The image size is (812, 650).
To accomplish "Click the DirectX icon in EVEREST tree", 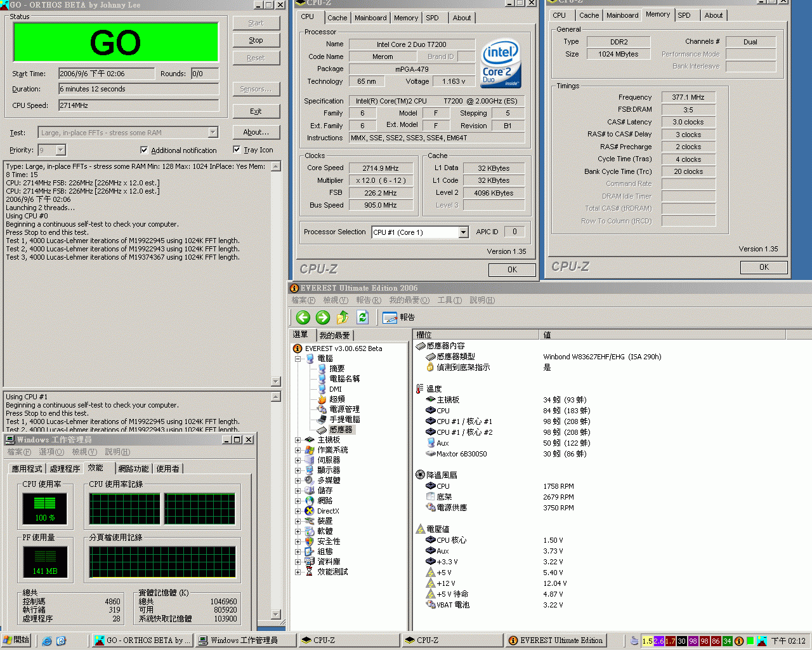I will pos(309,511).
